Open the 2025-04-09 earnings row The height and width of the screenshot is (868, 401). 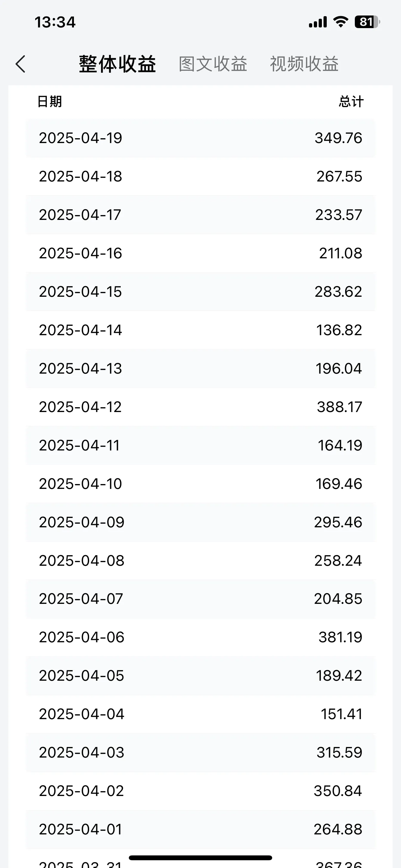click(x=200, y=522)
